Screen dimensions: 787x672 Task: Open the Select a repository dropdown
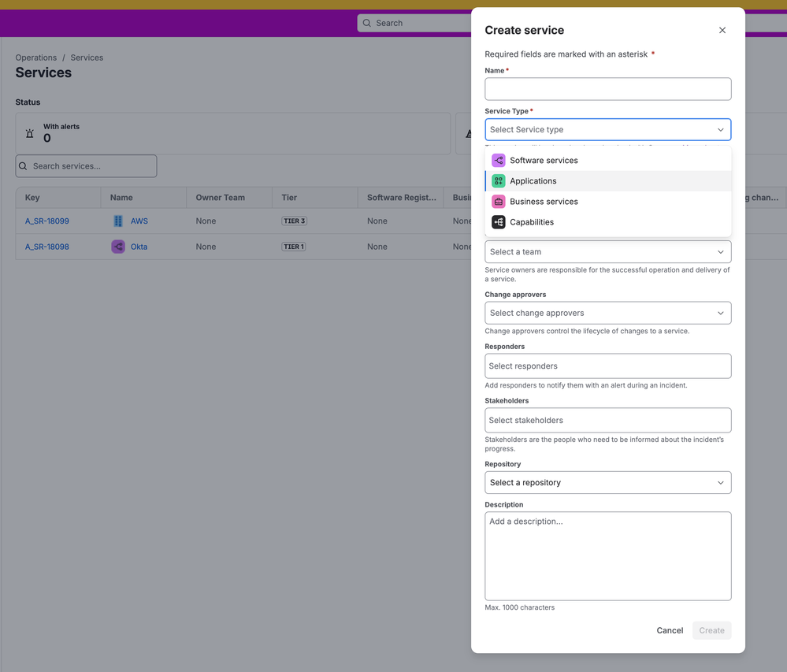(x=607, y=483)
